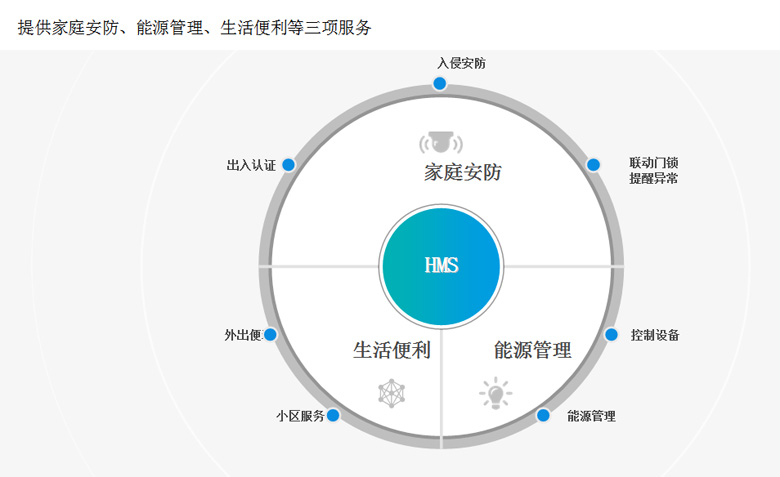Click the blue dot beside 小区服务
Screen dimensions: 780x477
point(333,415)
